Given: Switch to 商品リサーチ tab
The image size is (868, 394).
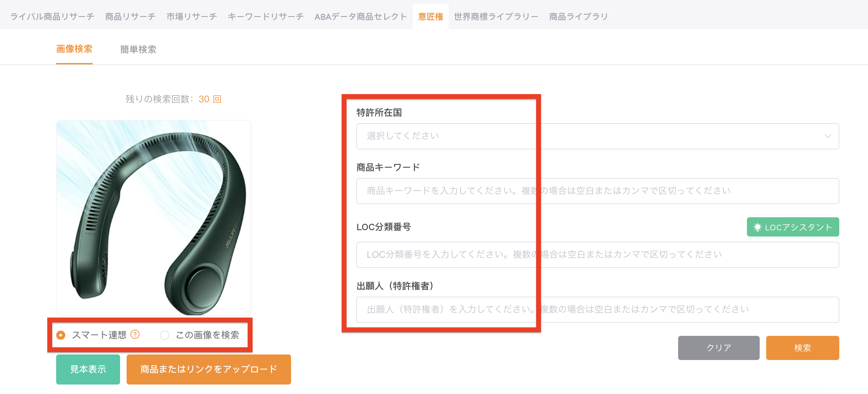Looking at the screenshot, I should (131, 17).
